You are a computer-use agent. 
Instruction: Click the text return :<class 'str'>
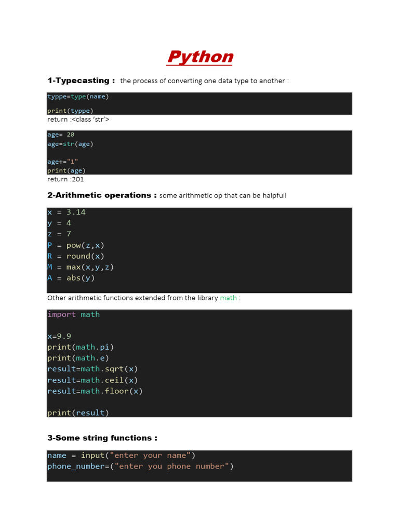point(78,119)
